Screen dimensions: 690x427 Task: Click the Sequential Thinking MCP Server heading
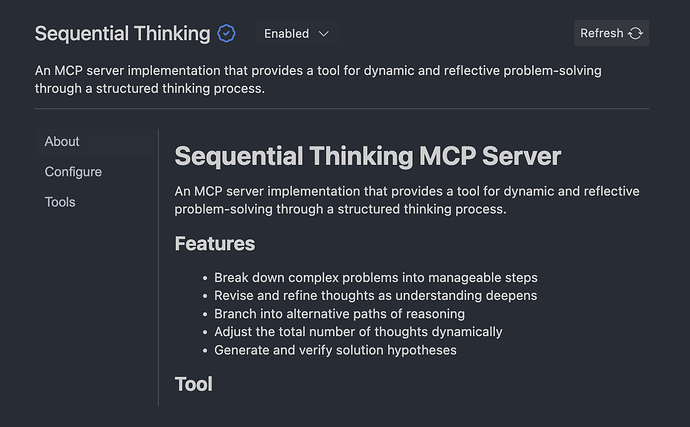coord(368,156)
